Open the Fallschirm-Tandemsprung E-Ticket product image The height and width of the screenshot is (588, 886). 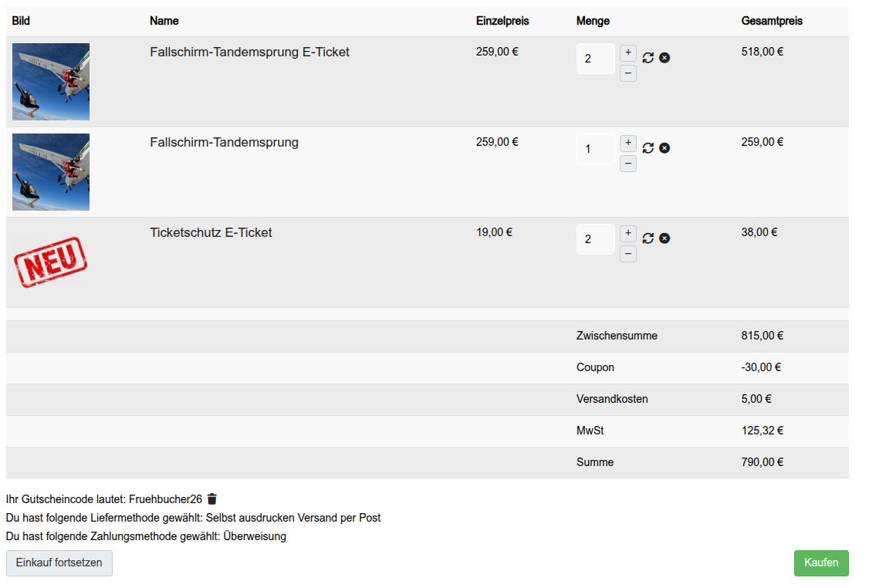51,82
